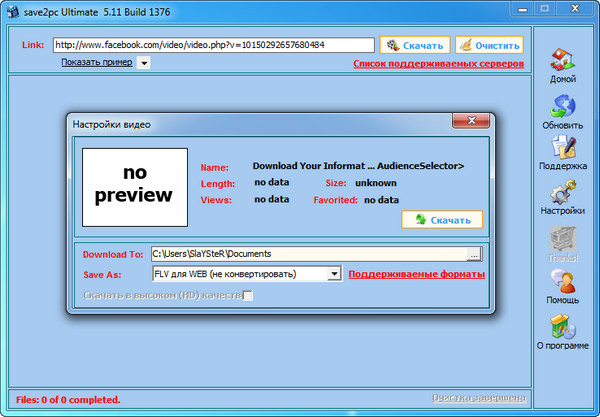Toggle the HD quality download checkbox

pos(248,295)
